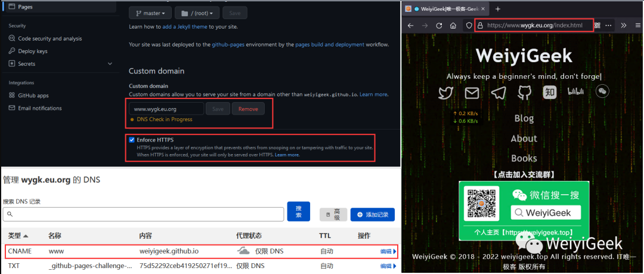
Task: Click the Code security magnifier icon
Action: point(11,39)
